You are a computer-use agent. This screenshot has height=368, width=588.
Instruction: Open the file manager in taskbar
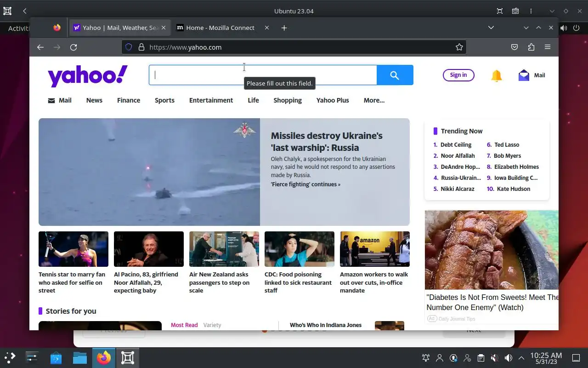click(x=80, y=357)
